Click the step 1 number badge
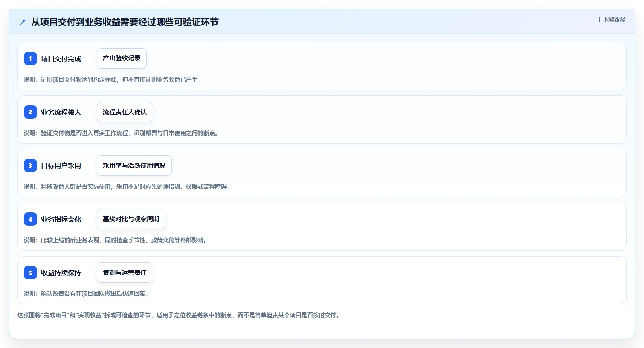644x348 pixels. click(x=30, y=58)
